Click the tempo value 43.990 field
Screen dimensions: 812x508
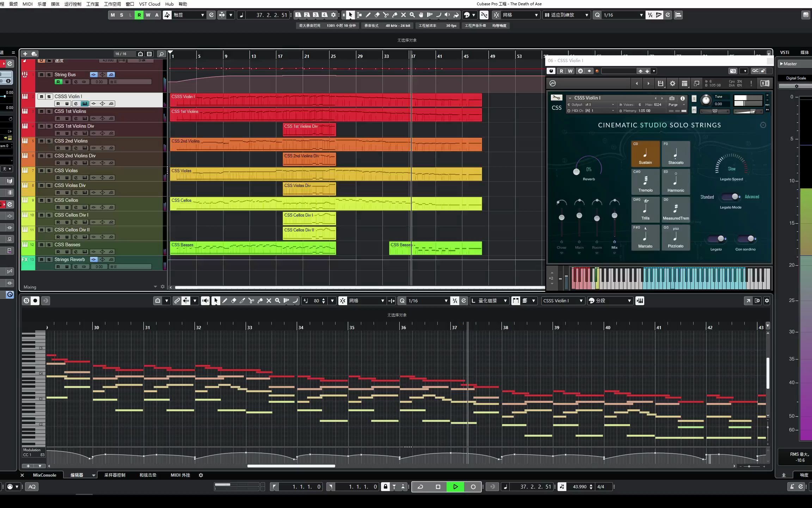tap(580, 486)
